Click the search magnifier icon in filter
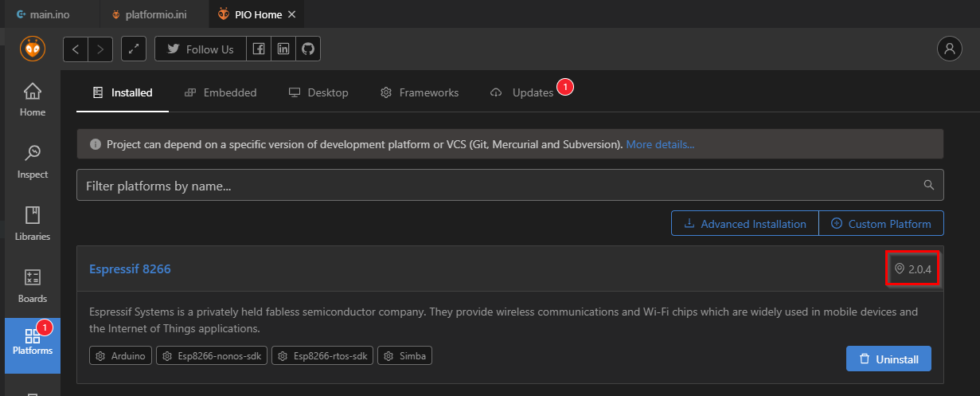The height and width of the screenshot is (396, 980). [x=928, y=185]
